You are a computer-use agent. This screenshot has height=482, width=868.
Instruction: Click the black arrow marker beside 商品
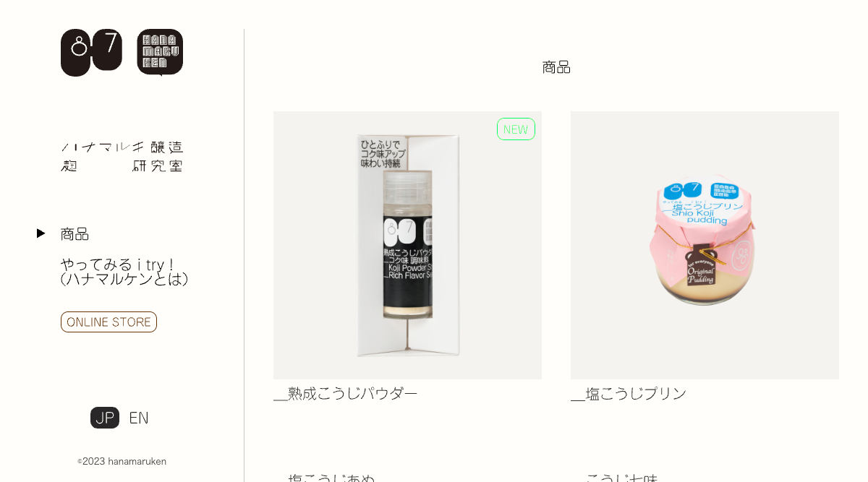tap(41, 233)
